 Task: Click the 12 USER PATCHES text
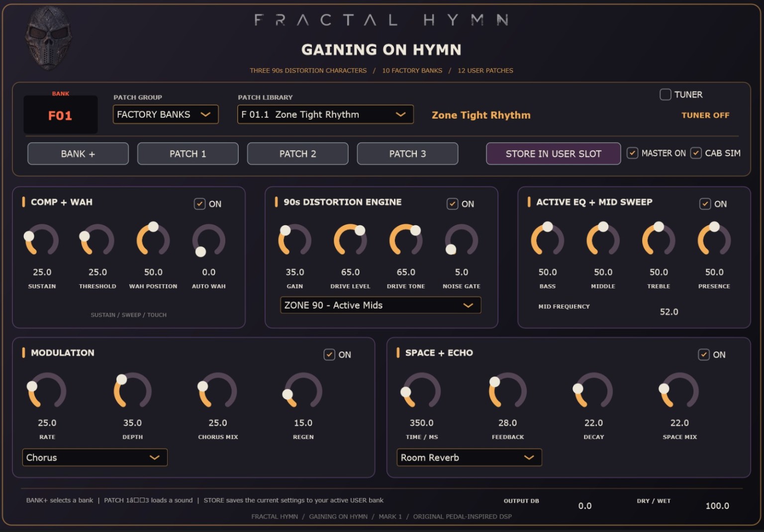pos(485,71)
